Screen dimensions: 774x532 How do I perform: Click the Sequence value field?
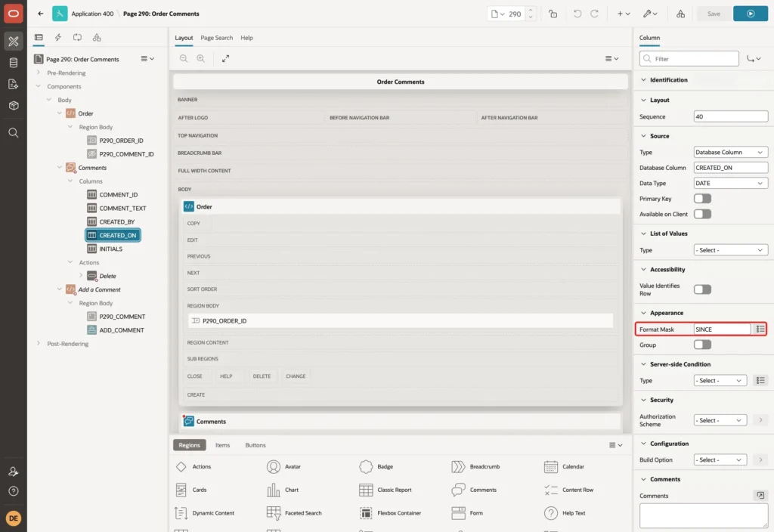pos(731,116)
